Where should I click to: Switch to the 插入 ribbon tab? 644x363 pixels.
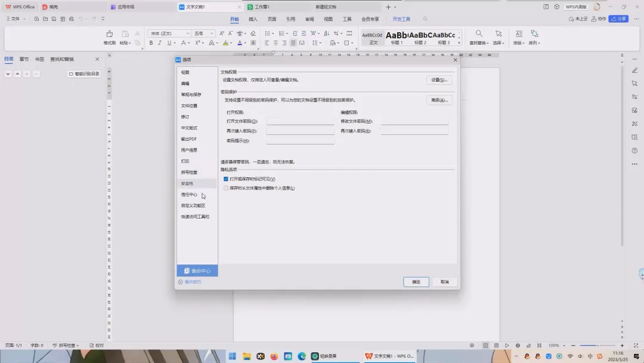coord(253,19)
